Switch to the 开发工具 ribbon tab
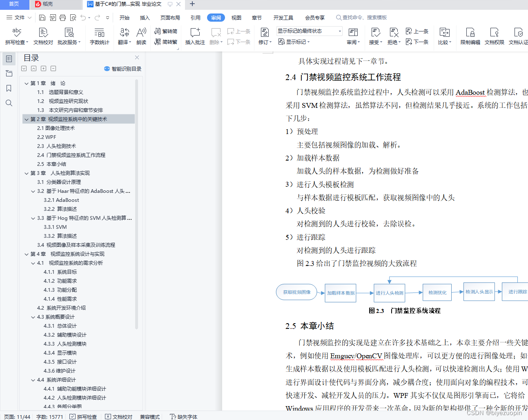The image size is (528, 420). point(283,18)
